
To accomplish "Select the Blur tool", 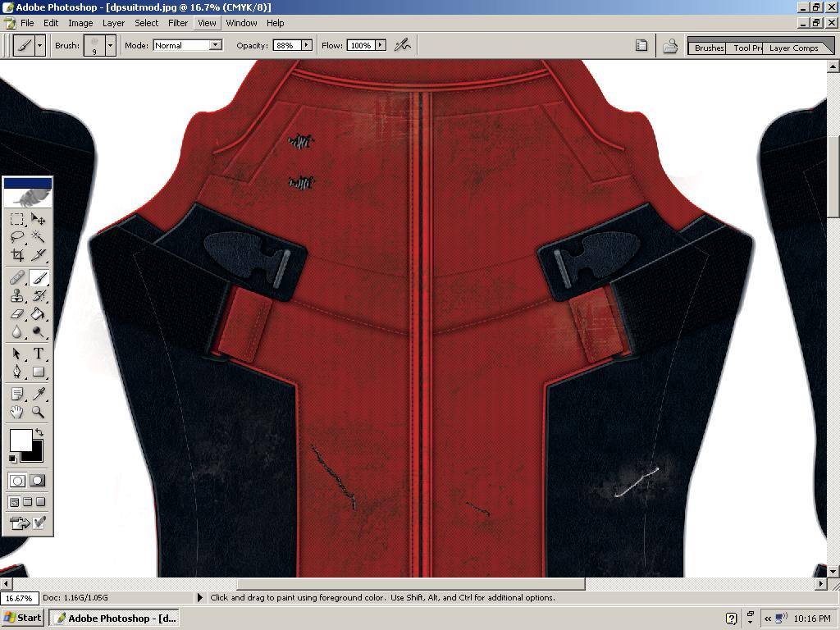I will coord(17,331).
